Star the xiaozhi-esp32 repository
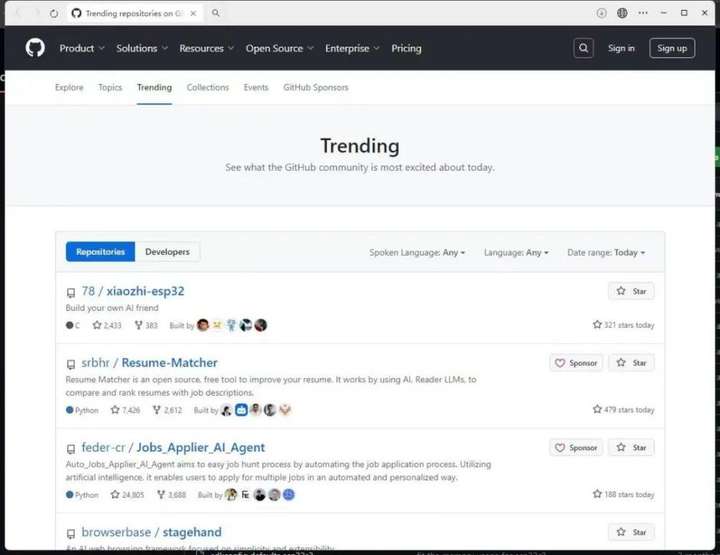This screenshot has width=720, height=555. 631,291
